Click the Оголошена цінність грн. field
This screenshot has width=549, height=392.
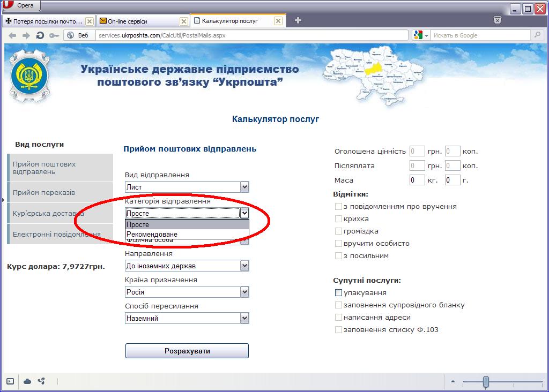(417, 152)
